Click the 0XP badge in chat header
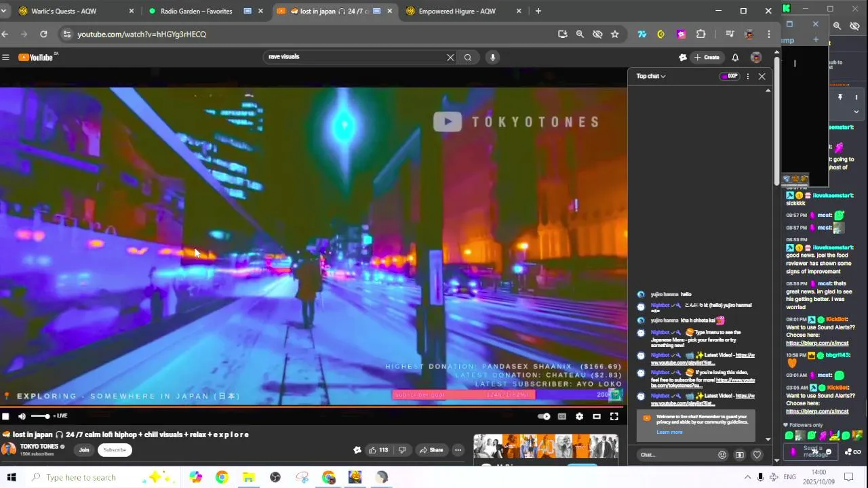The height and width of the screenshot is (488, 868). pos(729,77)
